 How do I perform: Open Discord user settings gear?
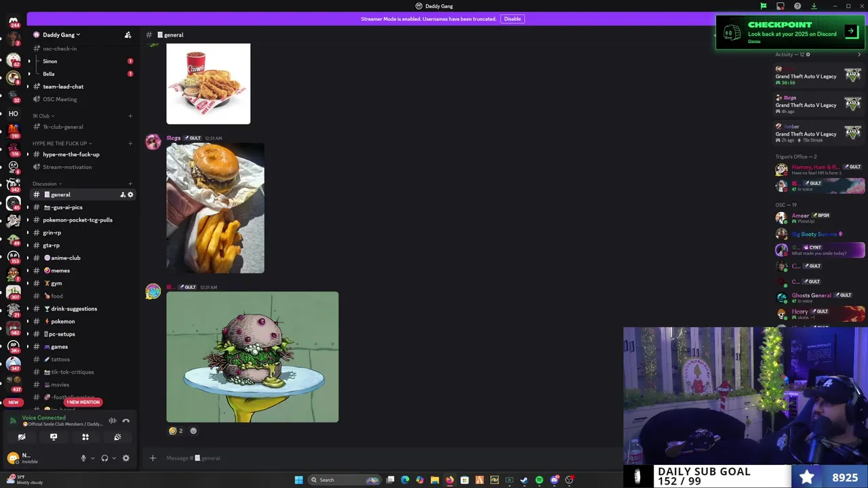pos(125,458)
